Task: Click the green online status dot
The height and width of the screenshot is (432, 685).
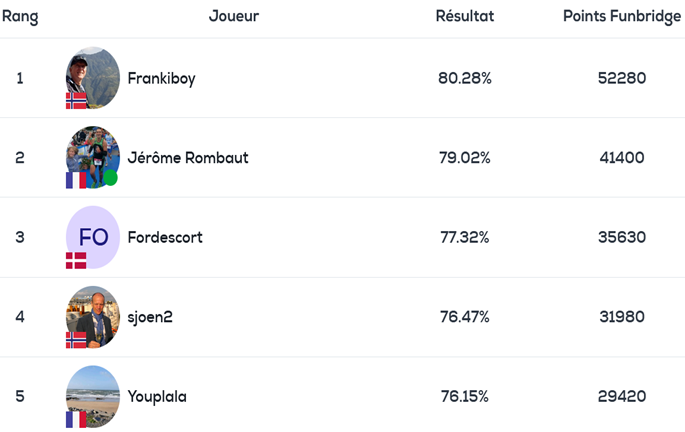Action: 110,178
